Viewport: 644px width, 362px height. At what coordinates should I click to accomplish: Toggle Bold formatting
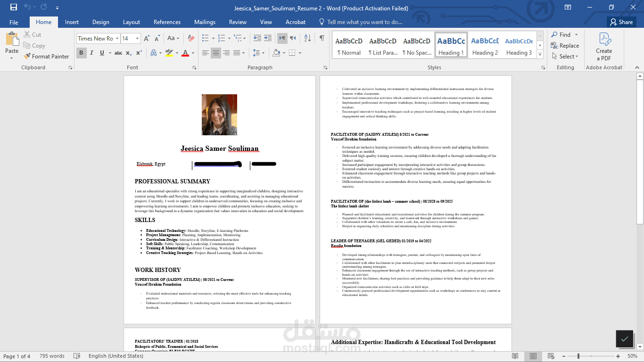pos(81,53)
